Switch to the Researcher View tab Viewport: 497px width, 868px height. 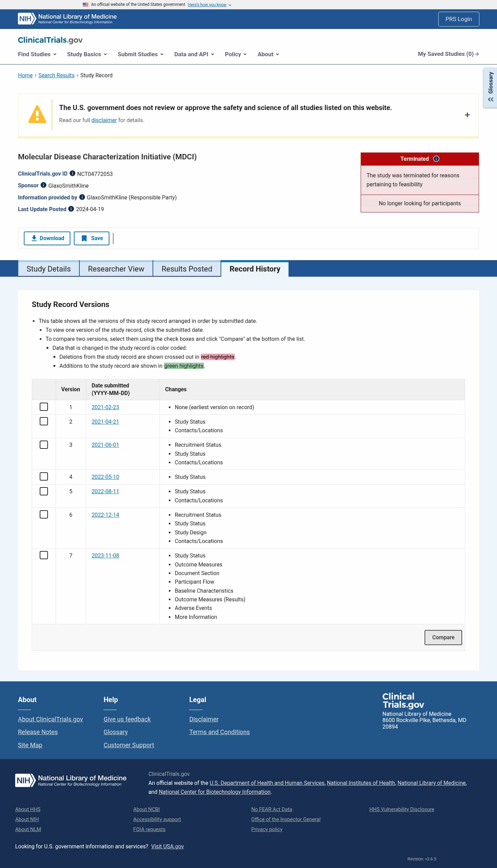pos(116,269)
